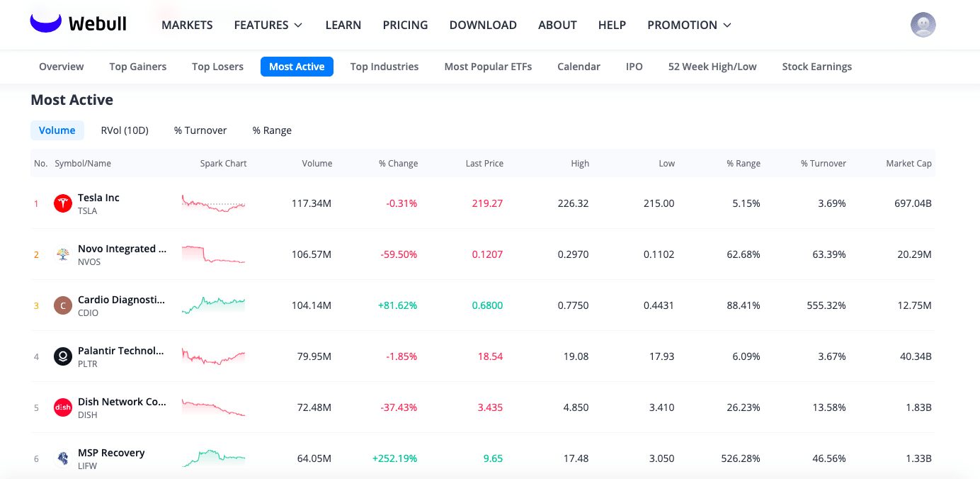Switch to the Top Losers tab

pyautogui.click(x=217, y=67)
